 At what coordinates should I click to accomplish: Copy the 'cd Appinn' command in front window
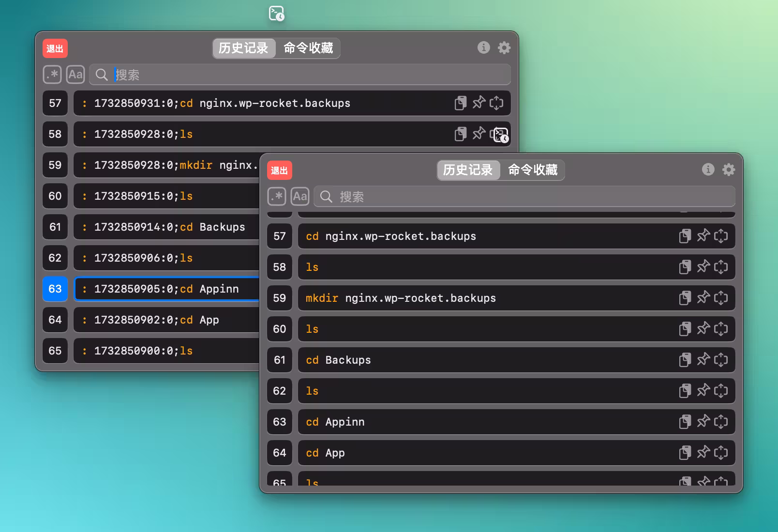(685, 422)
